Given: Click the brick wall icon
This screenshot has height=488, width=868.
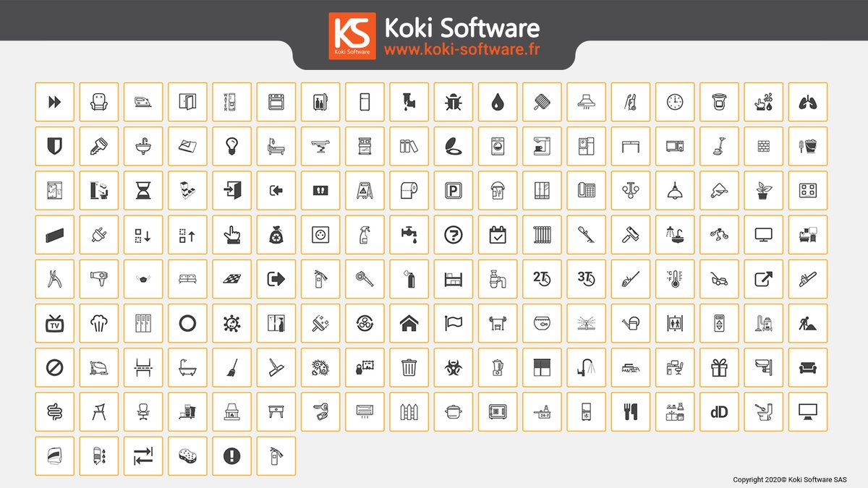Looking at the screenshot, I should coord(764,146).
